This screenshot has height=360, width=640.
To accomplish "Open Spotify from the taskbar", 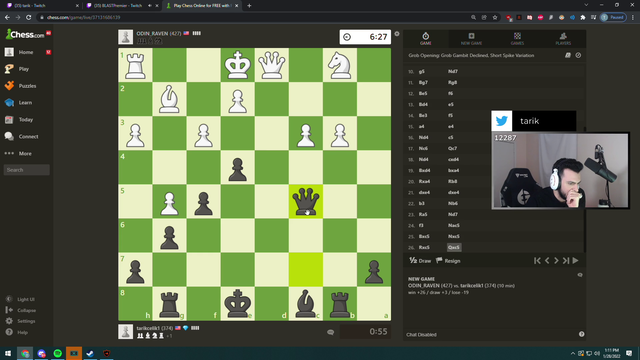I will click(x=58, y=353).
